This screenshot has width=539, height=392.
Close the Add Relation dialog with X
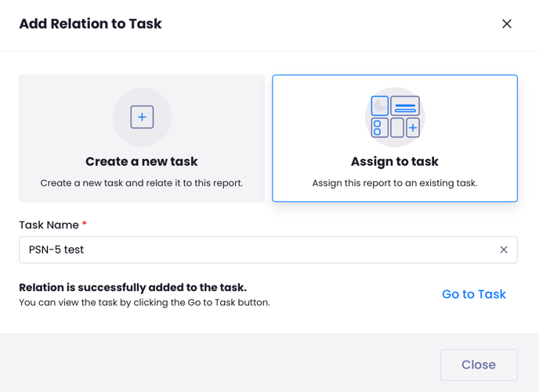(x=507, y=24)
